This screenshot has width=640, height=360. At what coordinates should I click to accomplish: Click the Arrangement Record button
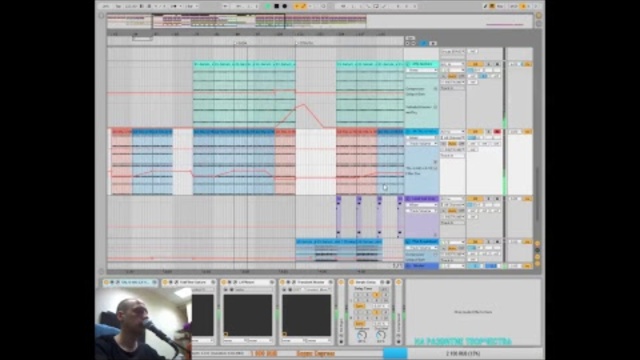pyautogui.click(x=285, y=6)
